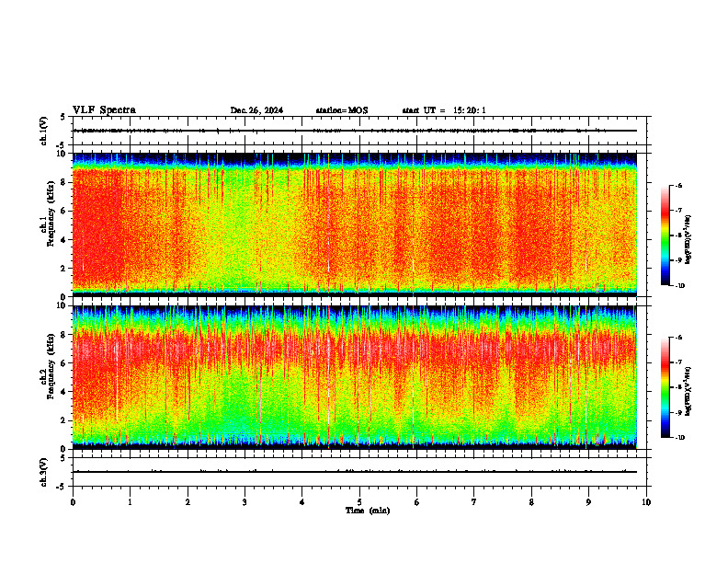Click ch.1 frequency axis tick "2"

point(63,268)
